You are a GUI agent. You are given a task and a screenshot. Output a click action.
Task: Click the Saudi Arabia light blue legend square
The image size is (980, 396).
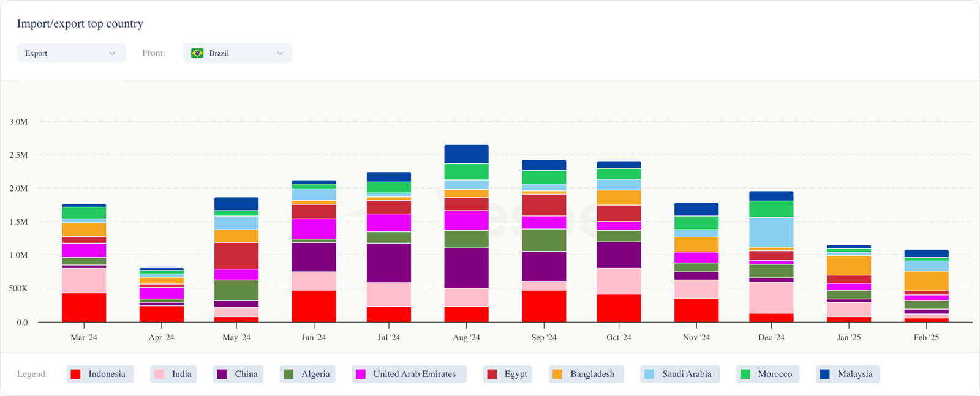pos(649,374)
